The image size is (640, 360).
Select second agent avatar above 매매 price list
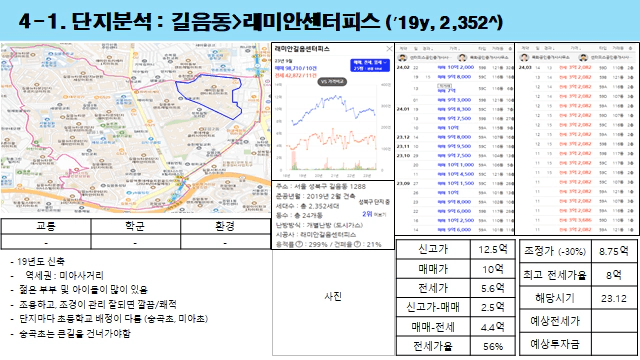462,58
